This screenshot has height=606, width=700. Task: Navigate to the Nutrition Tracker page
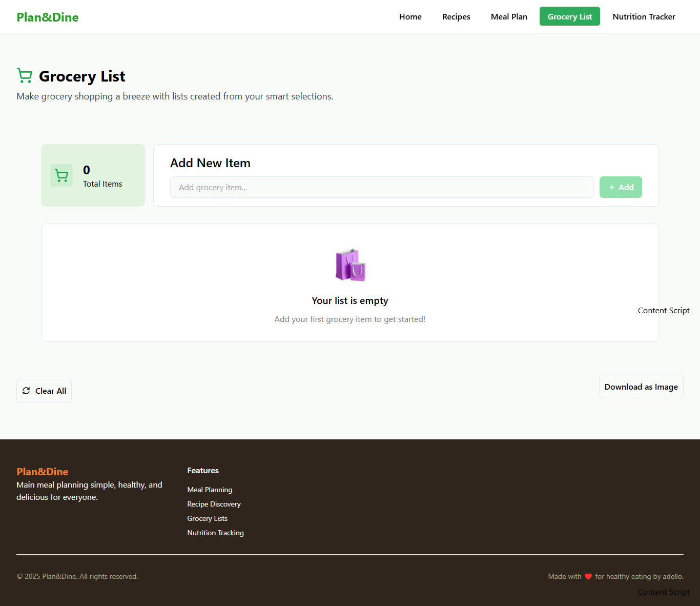(x=644, y=16)
